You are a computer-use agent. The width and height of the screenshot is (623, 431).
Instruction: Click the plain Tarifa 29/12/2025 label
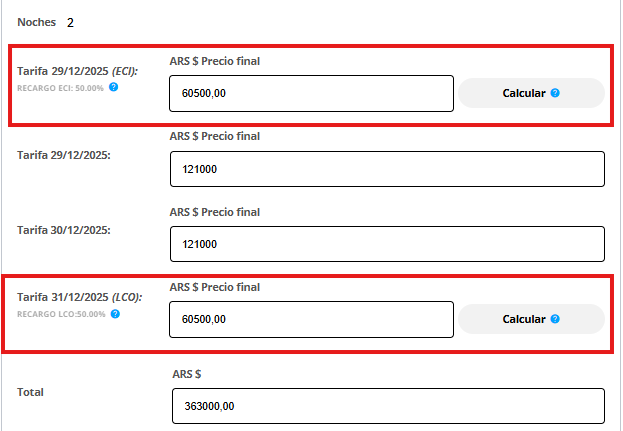coord(63,155)
